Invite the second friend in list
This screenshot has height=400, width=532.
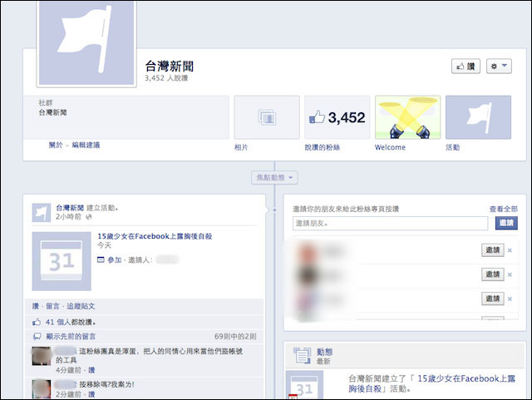pos(493,274)
